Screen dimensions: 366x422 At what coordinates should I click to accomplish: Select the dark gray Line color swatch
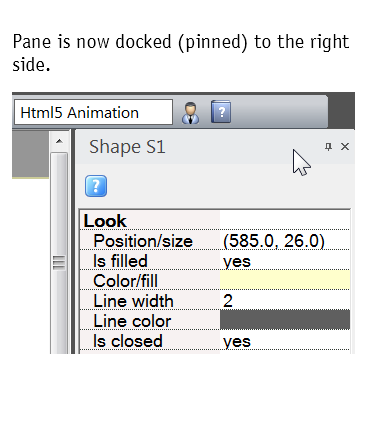click(285, 320)
